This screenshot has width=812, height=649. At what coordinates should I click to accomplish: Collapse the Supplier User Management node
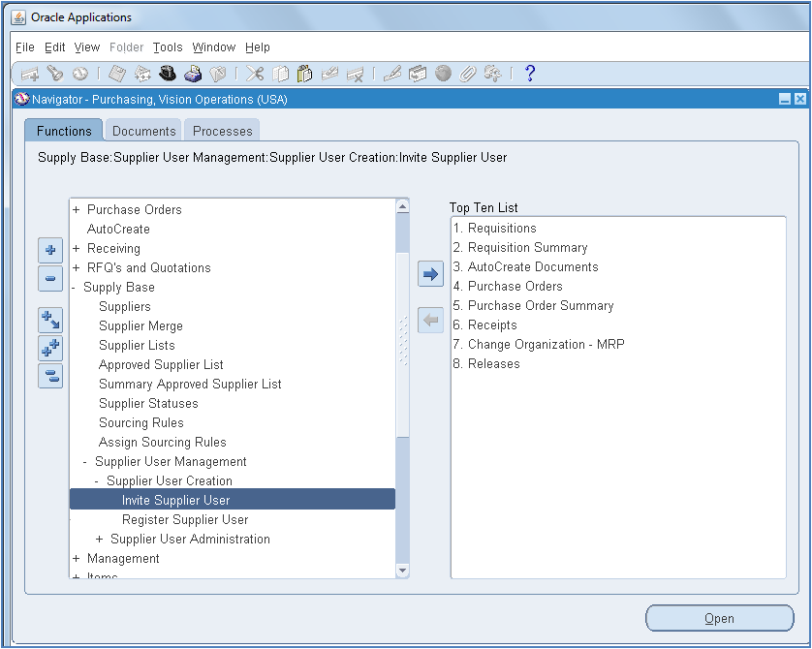pos(85,462)
